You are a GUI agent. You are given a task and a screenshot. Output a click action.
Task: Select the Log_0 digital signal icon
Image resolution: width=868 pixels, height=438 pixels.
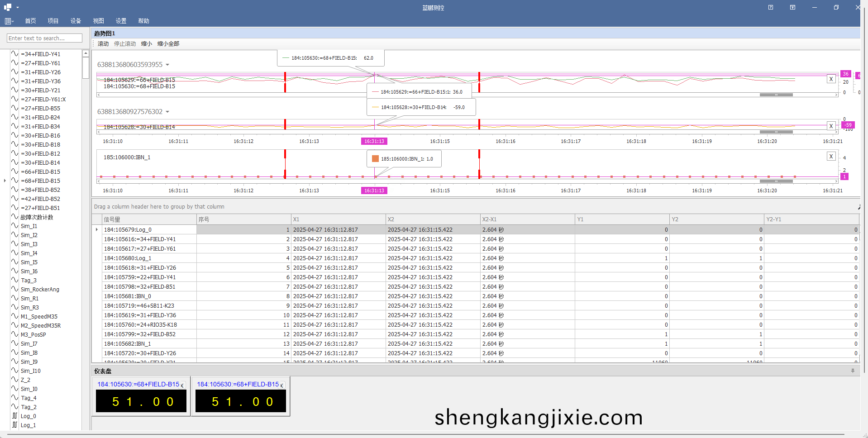[x=15, y=416]
